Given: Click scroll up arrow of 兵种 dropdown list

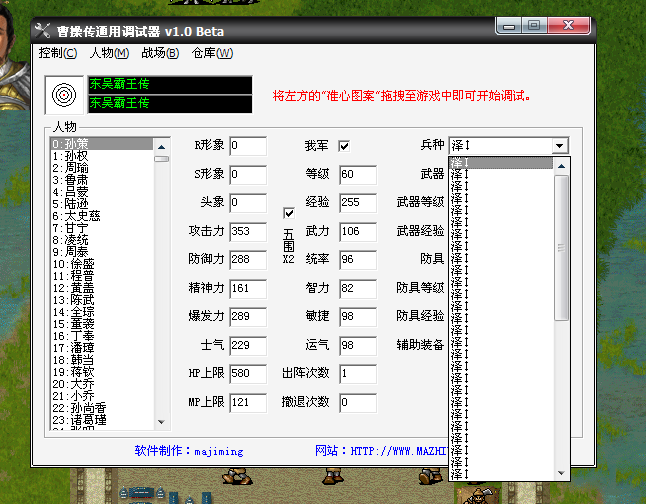Looking at the screenshot, I should click(563, 162).
